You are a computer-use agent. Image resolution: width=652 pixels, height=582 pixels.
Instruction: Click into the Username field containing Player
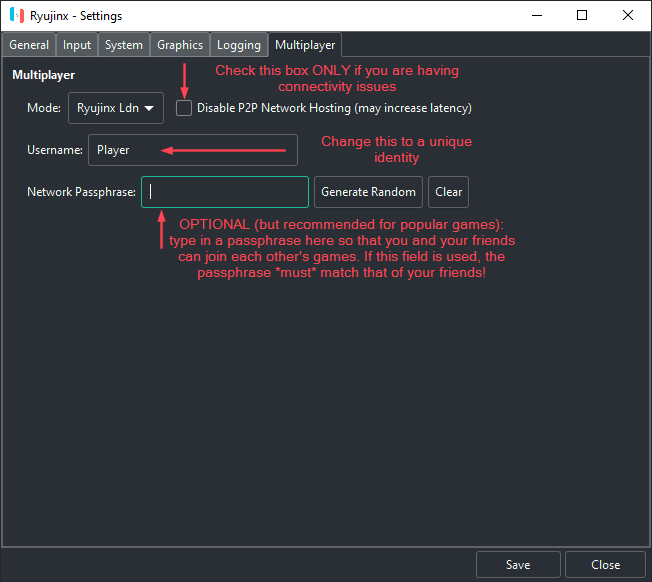[193, 150]
